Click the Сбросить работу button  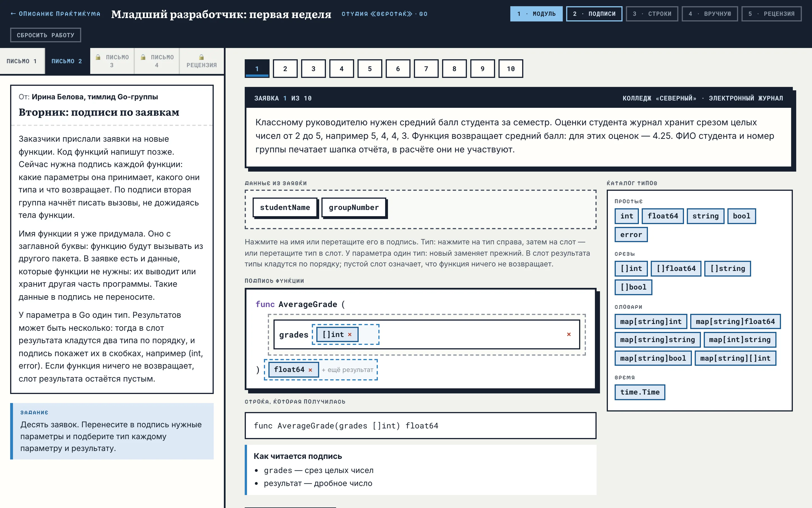tap(46, 35)
